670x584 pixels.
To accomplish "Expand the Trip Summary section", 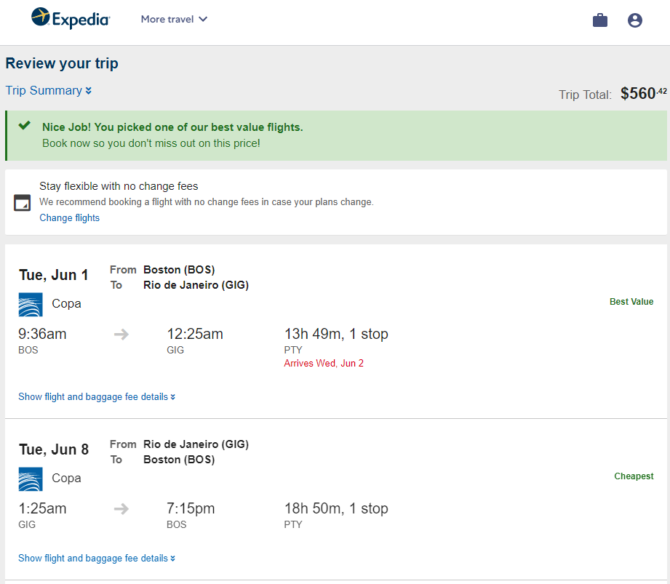I will point(48,91).
